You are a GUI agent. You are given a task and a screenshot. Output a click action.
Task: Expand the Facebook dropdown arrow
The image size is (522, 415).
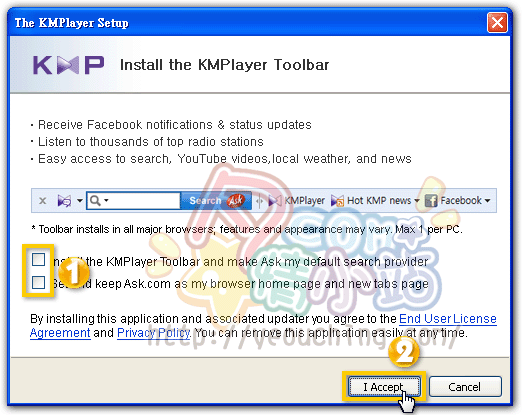(487, 201)
